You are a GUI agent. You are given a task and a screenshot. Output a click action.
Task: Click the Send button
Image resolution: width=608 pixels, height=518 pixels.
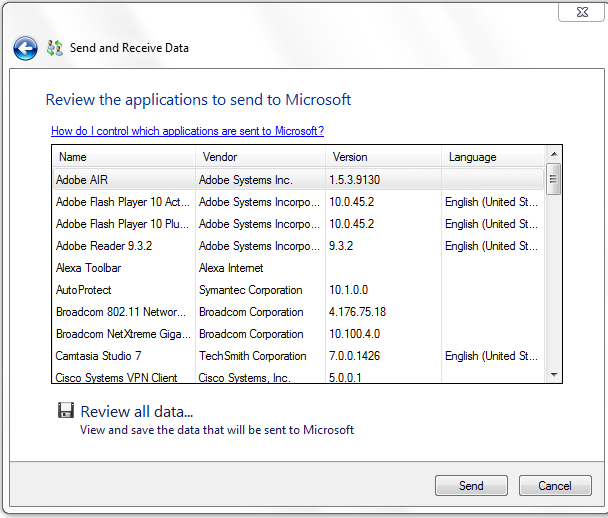[x=471, y=485]
